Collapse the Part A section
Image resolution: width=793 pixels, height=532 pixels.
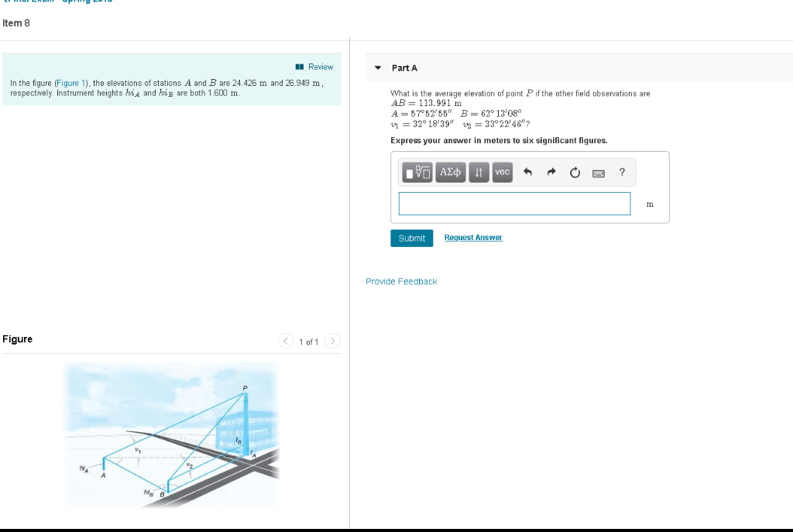point(378,68)
